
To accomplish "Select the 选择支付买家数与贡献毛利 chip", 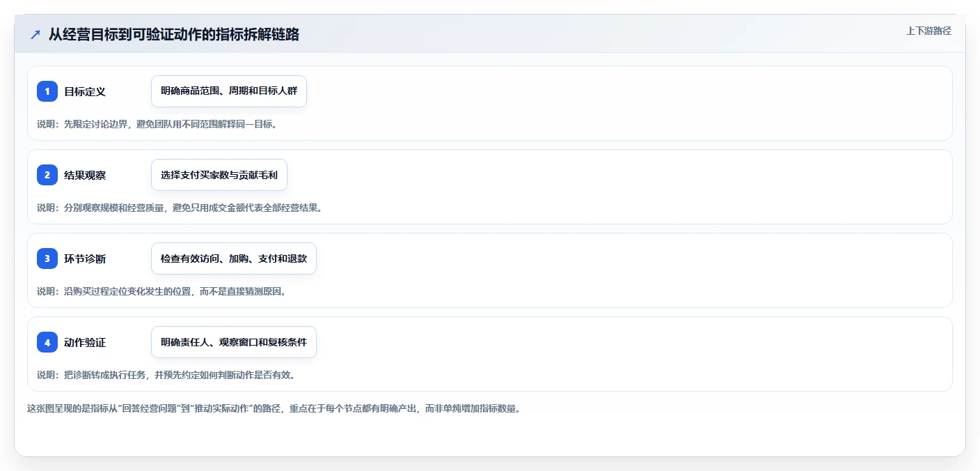I will pos(219,175).
